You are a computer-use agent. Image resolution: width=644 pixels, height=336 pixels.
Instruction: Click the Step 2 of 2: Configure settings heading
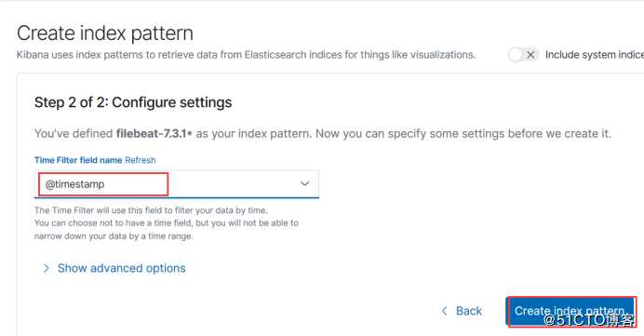(x=133, y=102)
